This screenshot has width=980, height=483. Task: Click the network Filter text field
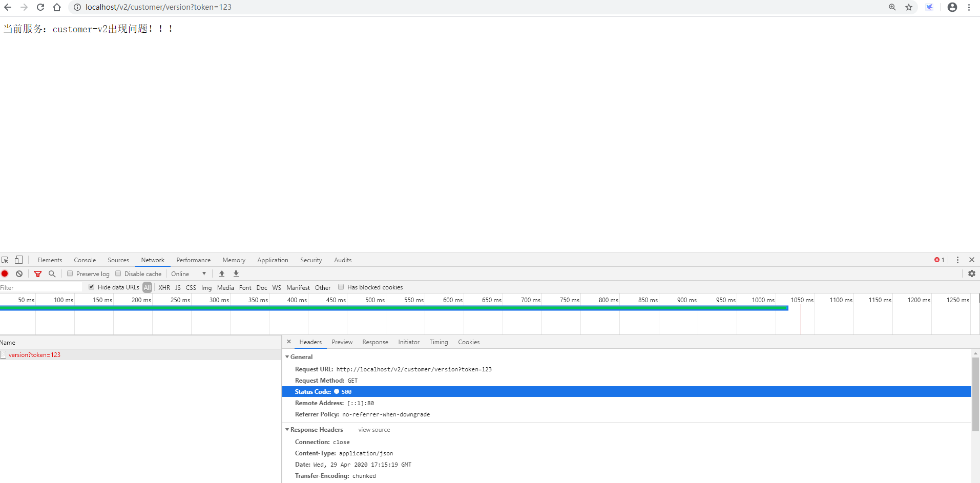point(41,287)
